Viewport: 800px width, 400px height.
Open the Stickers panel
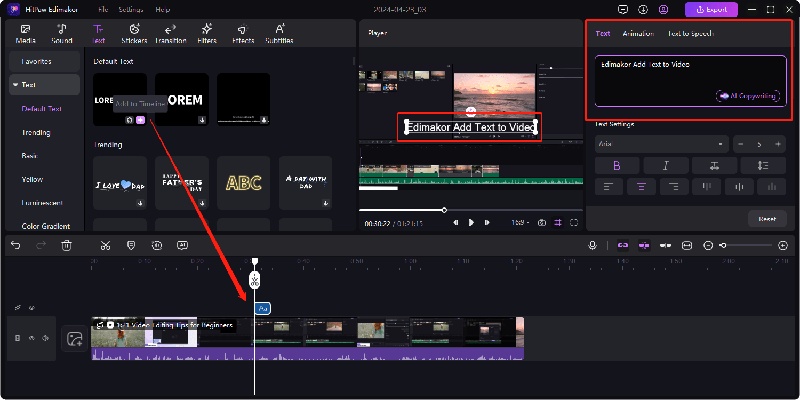[134, 34]
